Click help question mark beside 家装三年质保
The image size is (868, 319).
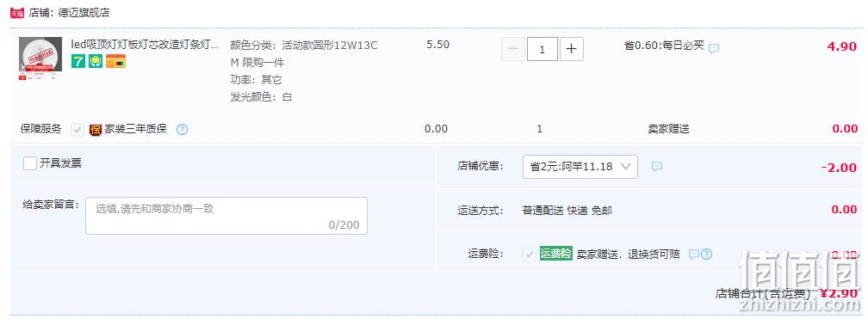coord(183,130)
